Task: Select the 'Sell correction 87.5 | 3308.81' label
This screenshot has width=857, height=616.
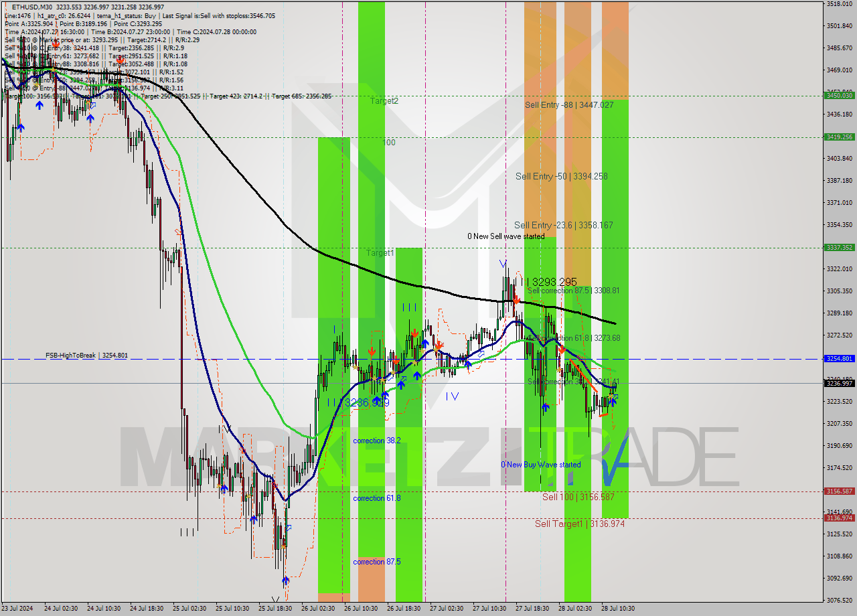Action: point(573,291)
